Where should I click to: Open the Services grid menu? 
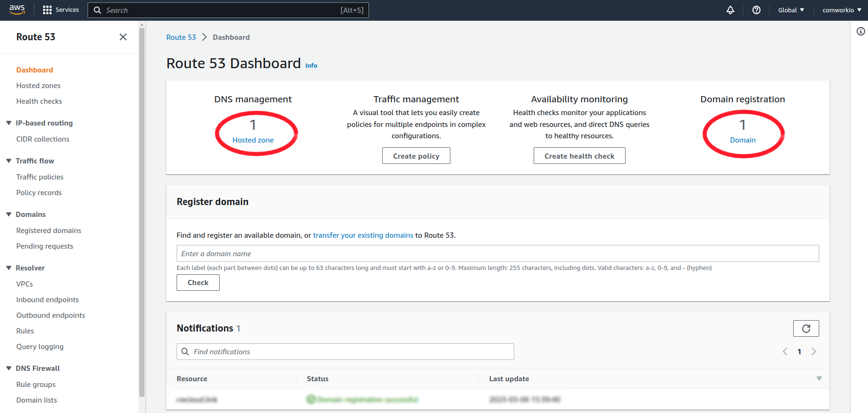click(x=61, y=10)
